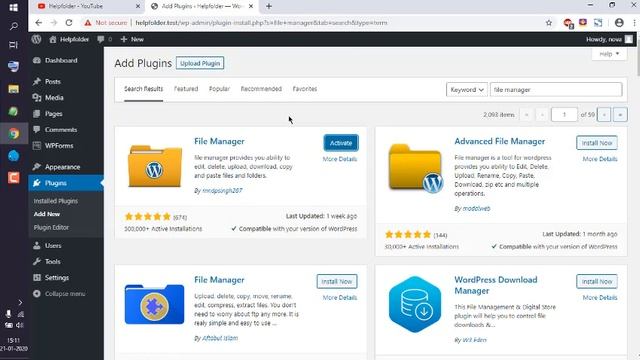640x360 pixels.
Task: Open Comments in the sidebar
Action: (x=60, y=129)
